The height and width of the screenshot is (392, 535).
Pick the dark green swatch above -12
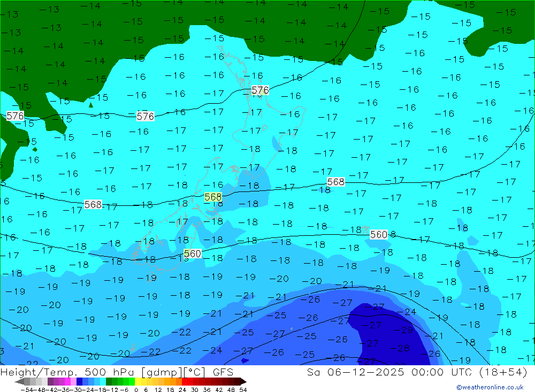[x=109, y=381]
